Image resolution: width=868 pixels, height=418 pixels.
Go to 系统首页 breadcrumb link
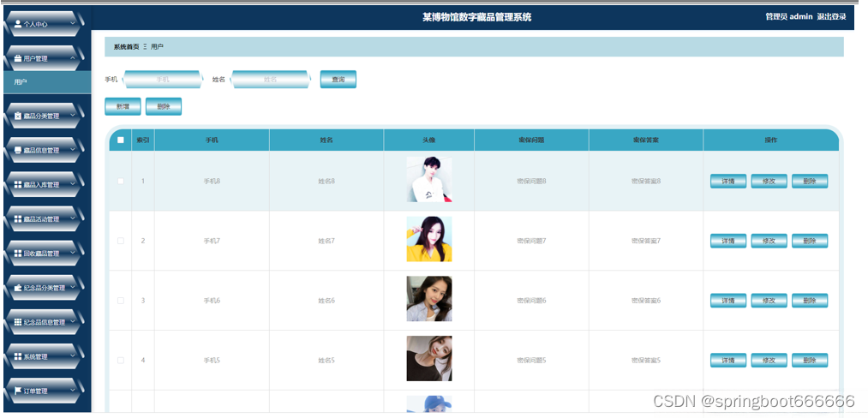coord(126,47)
